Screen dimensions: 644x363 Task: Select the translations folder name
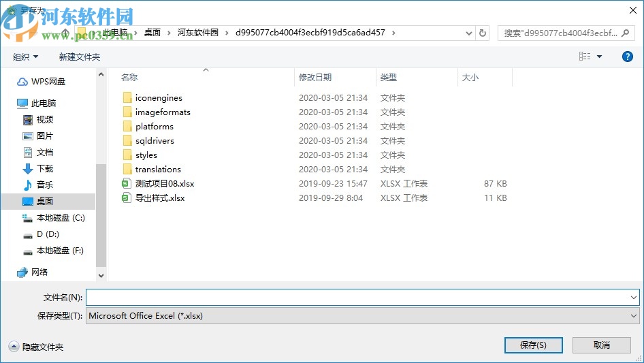click(158, 169)
